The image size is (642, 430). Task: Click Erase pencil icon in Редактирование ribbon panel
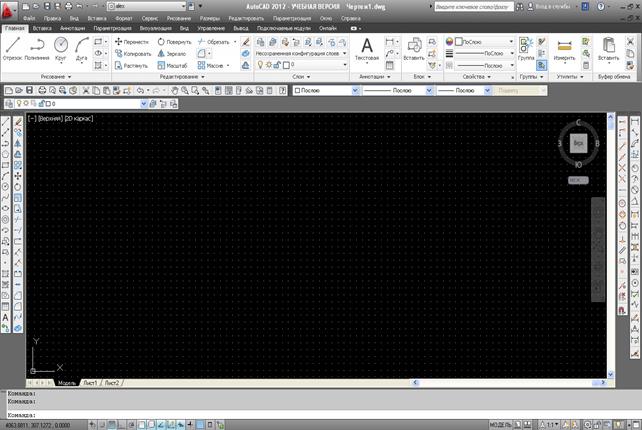click(x=245, y=42)
